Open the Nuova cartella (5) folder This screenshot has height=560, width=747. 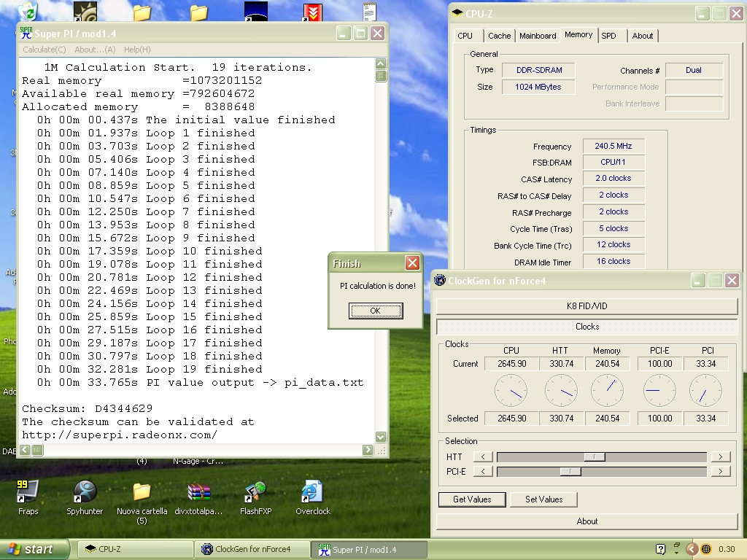click(x=142, y=501)
